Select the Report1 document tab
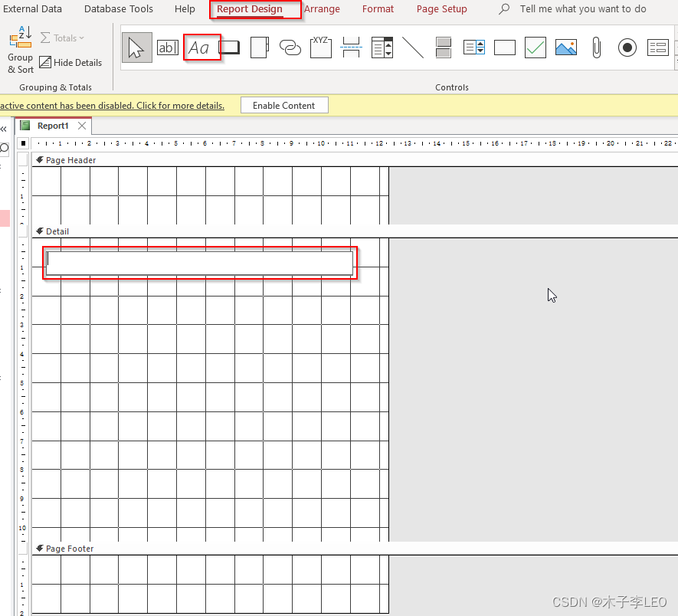 (x=53, y=126)
